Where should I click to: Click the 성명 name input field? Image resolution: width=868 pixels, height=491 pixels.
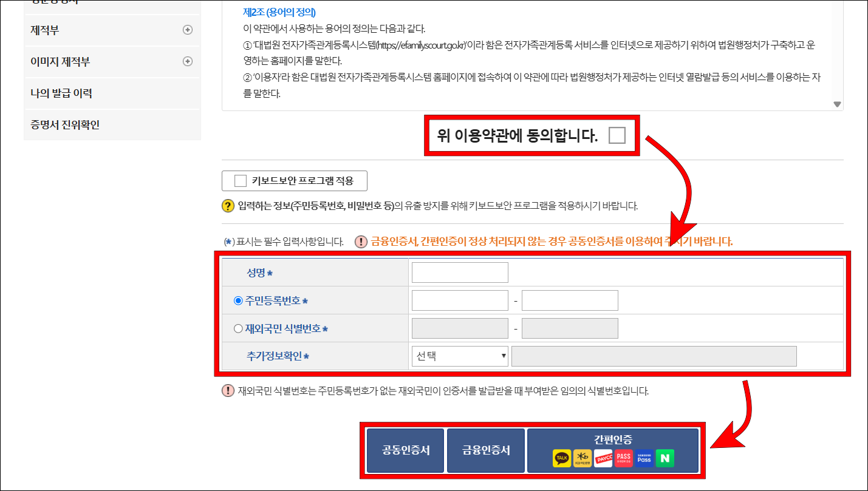point(459,272)
